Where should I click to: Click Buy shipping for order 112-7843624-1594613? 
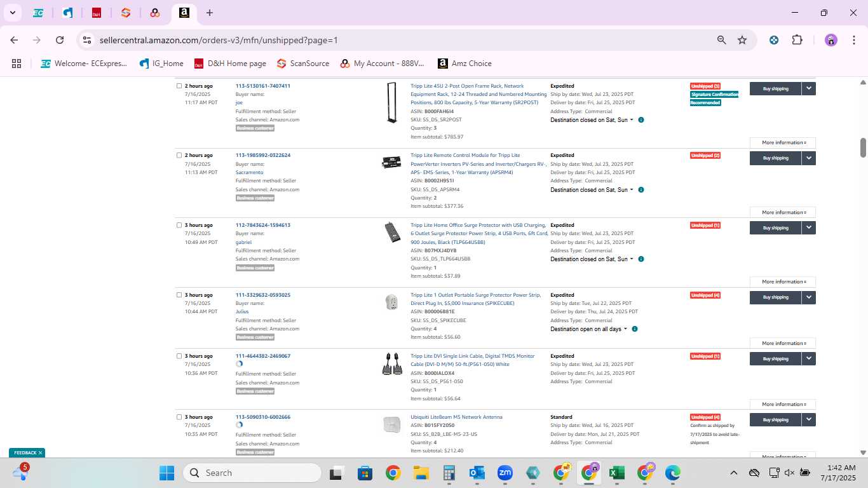(x=775, y=227)
